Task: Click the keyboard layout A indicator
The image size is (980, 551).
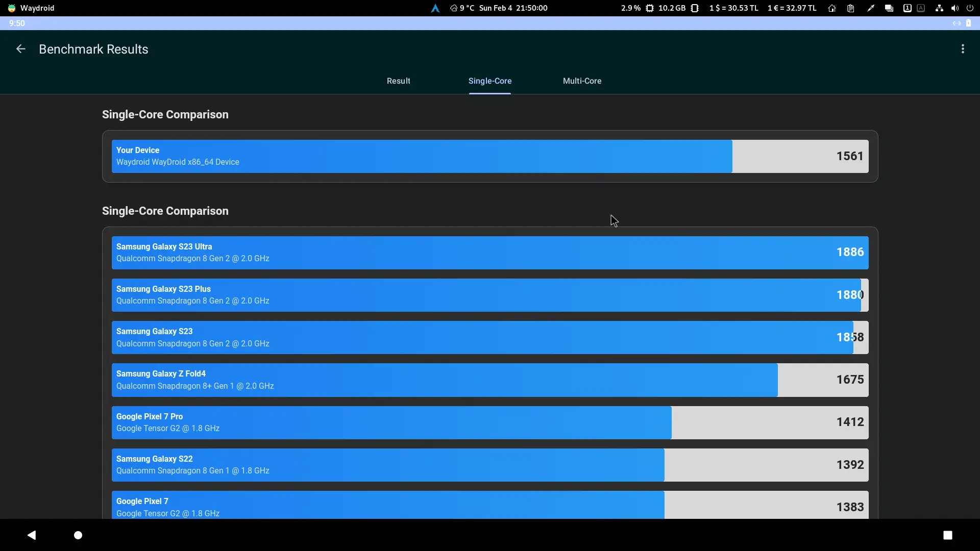Action: point(921,8)
